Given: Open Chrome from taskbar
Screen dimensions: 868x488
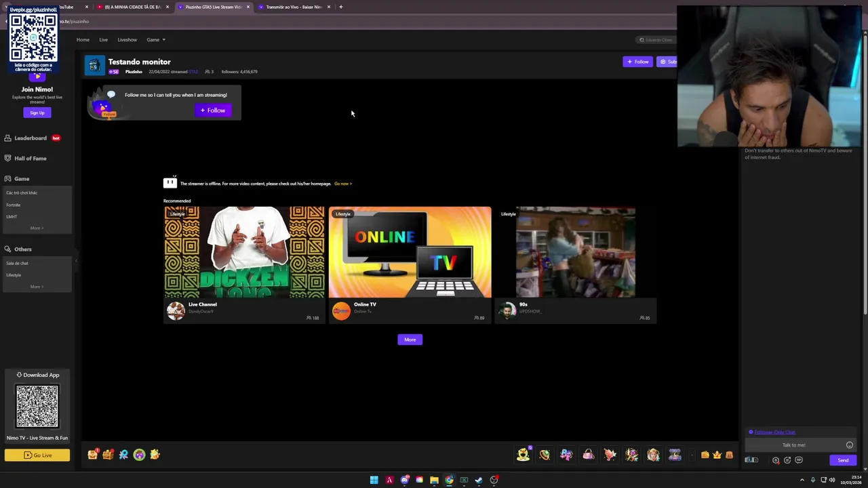Looking at the screenshot, I should pos(449,480).
